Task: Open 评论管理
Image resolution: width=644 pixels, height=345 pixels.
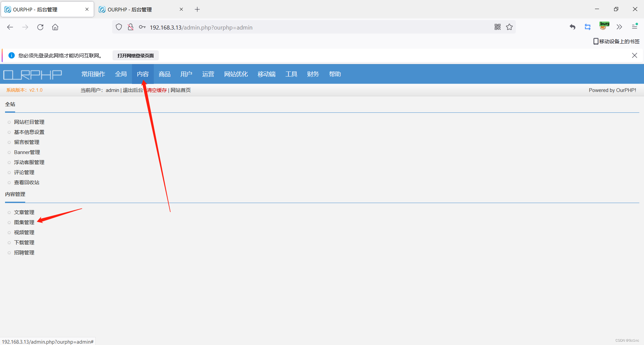Action: [24, 172]
